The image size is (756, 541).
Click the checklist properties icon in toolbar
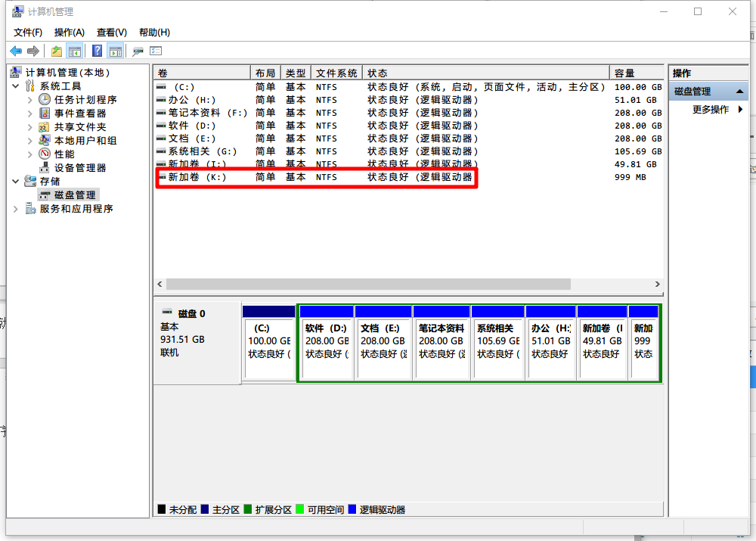[156, 51]
